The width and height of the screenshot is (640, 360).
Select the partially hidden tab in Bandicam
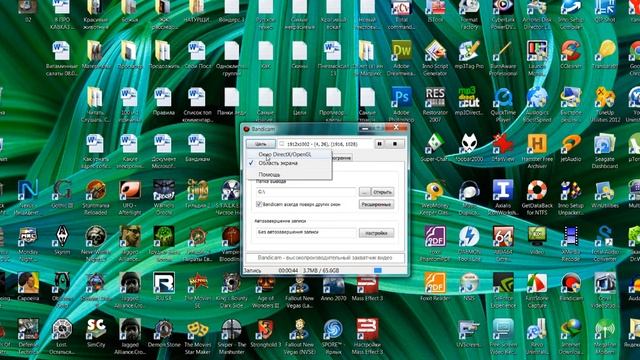click(341, 158)
